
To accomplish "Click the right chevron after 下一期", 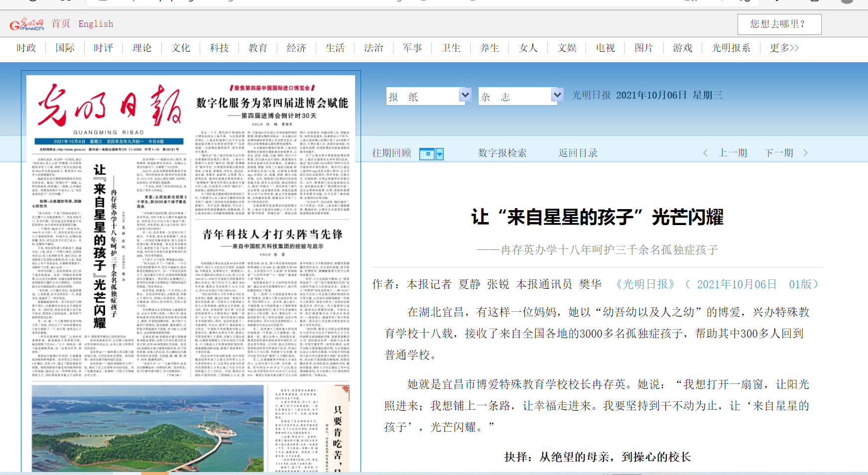I will point(805,153).
